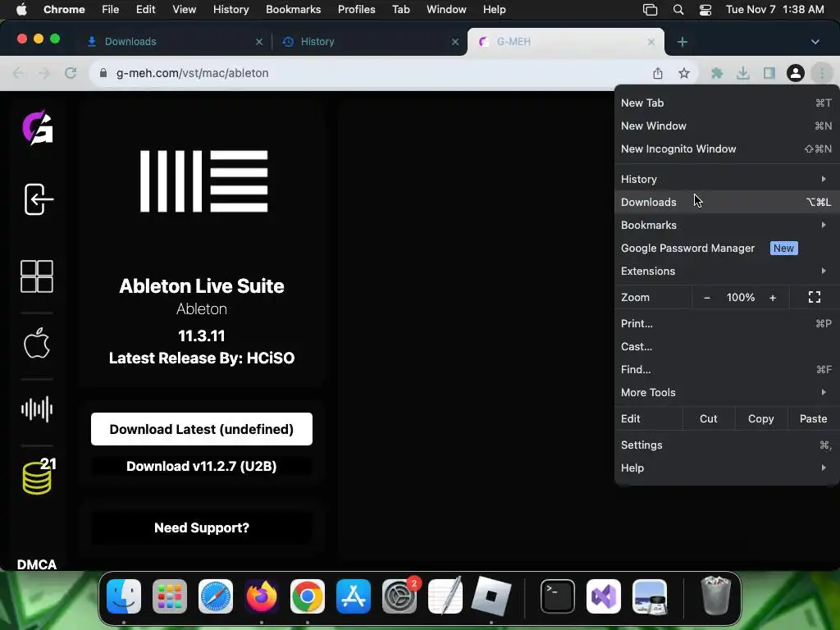Open the Extensions puzzle icon in toolbar

pos(716,73)
